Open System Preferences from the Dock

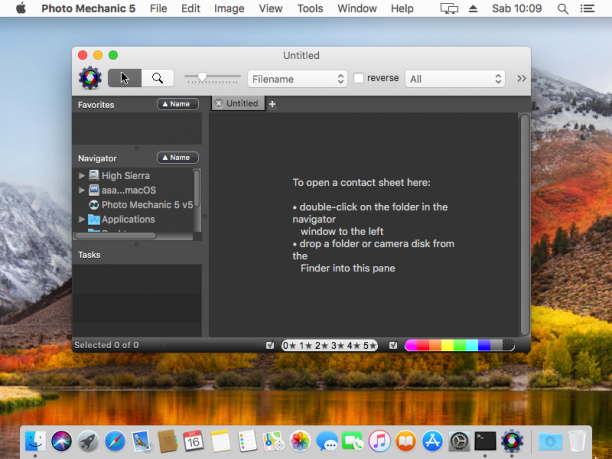coord(459,441)
